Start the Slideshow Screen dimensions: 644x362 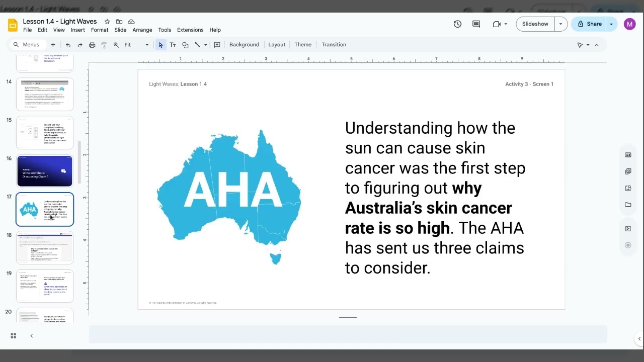coord(535,24)
